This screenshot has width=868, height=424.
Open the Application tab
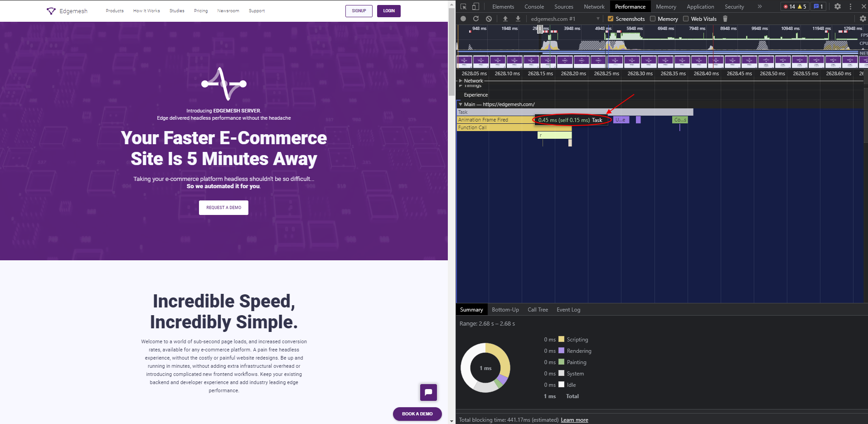700,6
